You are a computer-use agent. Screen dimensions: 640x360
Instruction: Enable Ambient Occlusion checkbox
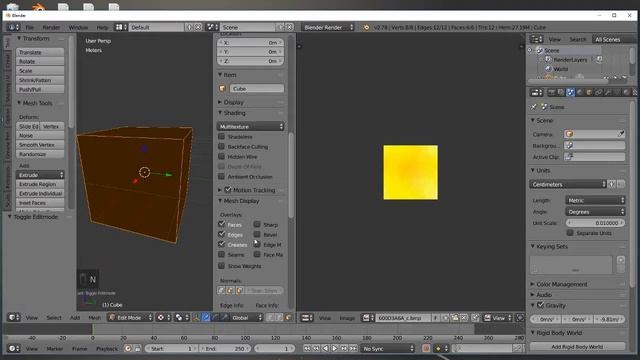[221, 176]
